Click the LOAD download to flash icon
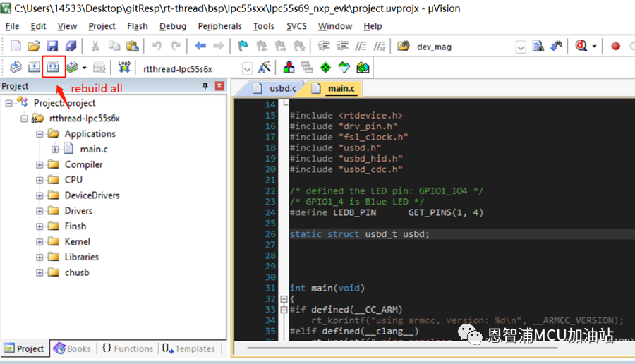Viewport: 635px width, 364px height. pos(124,68)
